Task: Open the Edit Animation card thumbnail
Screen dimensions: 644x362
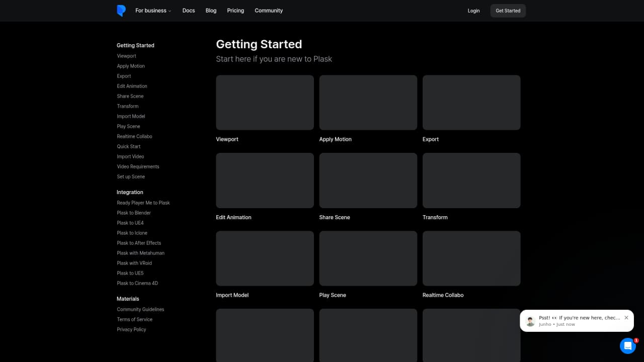Action: 265,180
